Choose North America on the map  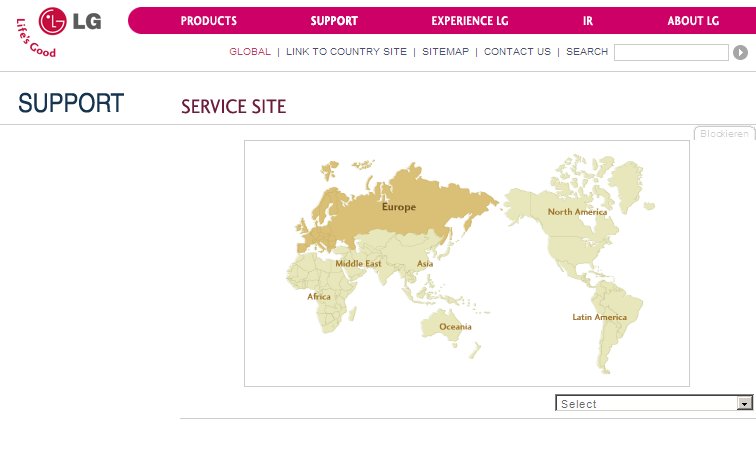click(x=577, y=212)
